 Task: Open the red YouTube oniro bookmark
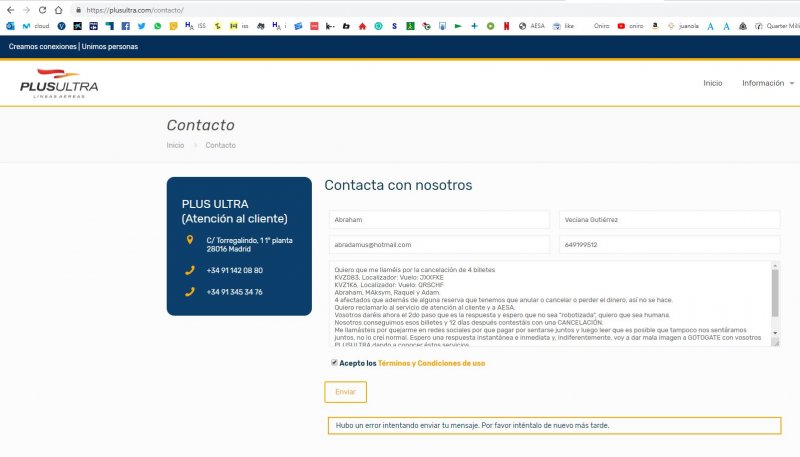pyautogui.click(x=630, y=26)
